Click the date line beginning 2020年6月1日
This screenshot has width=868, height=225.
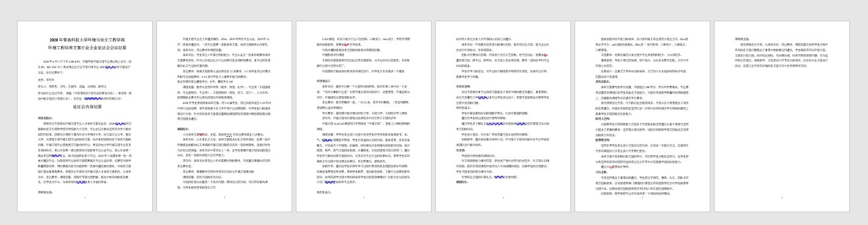click(x=87, y=61)
